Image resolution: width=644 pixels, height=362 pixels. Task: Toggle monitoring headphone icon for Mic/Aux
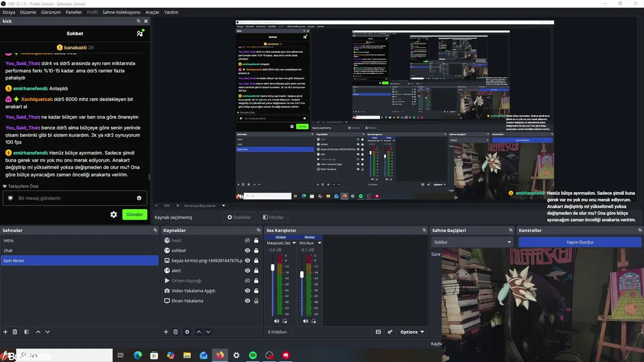314,321
